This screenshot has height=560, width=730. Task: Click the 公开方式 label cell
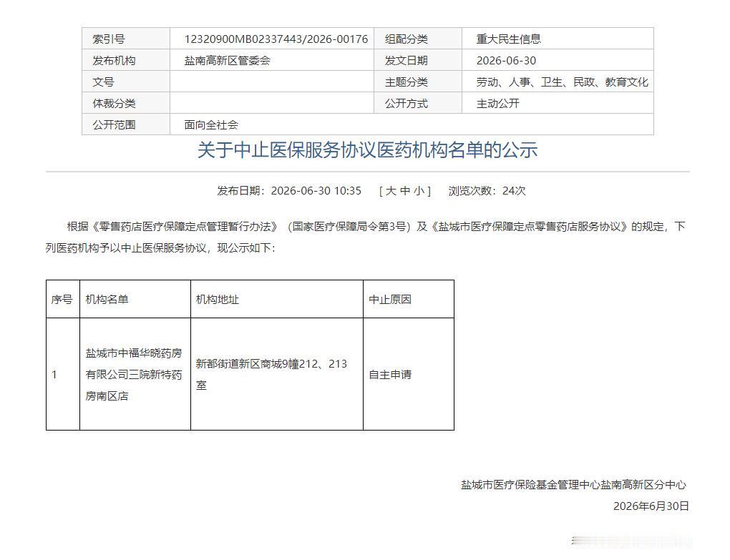[x=418, y=103]
